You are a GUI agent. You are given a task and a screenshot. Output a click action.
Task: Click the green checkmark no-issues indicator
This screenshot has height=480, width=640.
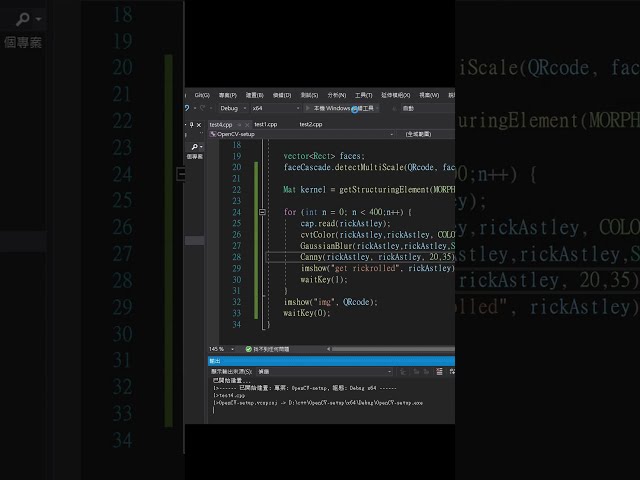pyautogui.click(x=248, y=349)
